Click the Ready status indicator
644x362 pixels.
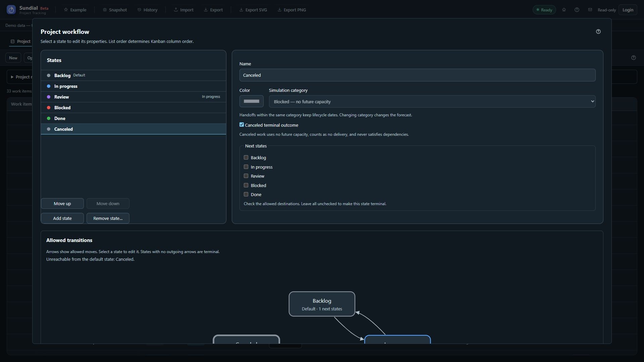544,10
